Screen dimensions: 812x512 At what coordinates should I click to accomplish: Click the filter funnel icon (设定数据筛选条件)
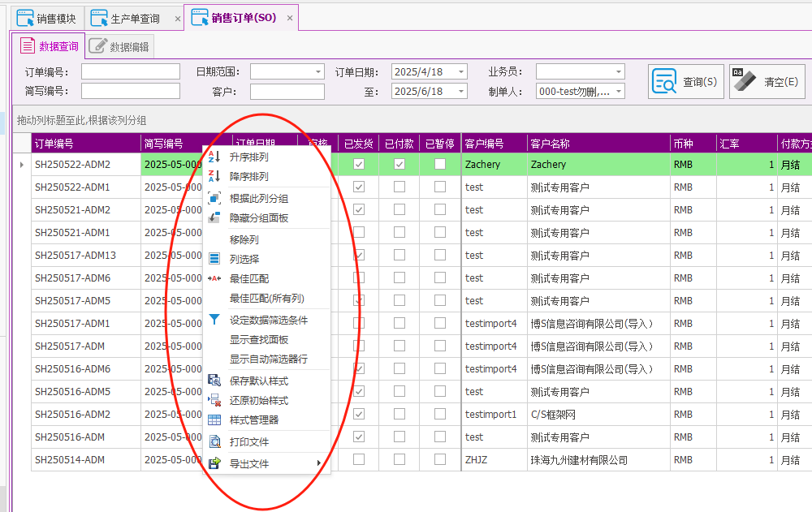(214, 320)
